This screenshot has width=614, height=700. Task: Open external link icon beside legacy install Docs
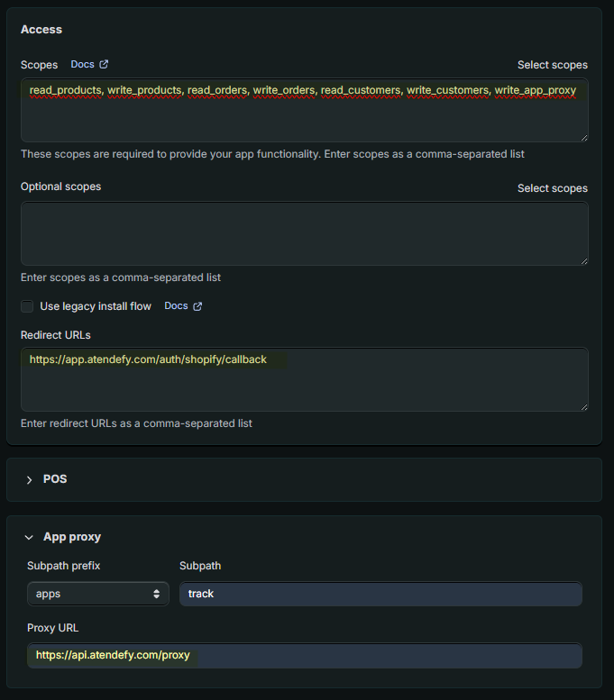(197, 306)
